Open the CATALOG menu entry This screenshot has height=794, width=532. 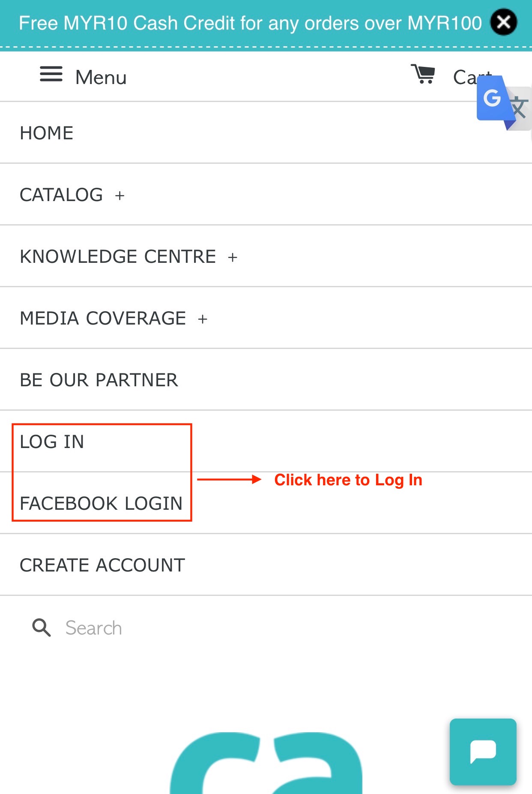coord(61,195)
